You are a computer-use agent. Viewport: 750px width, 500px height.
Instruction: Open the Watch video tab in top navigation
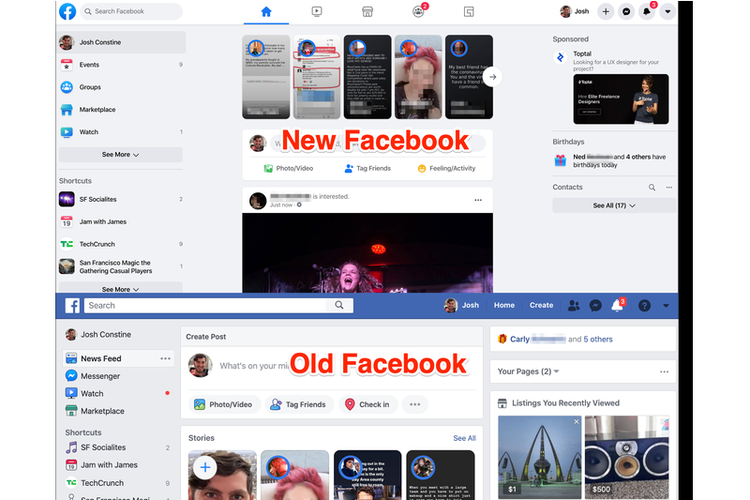coord(316,12)
